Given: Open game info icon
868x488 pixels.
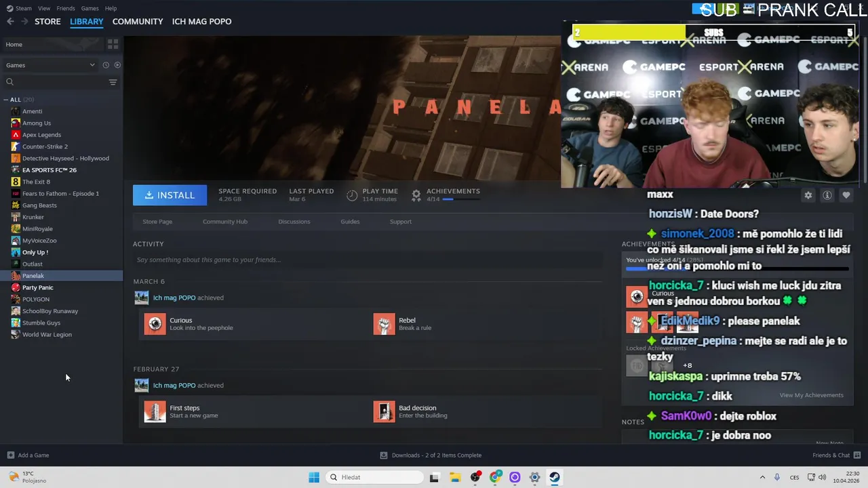Looking at the screenshot, I should [x=827, y=195].
